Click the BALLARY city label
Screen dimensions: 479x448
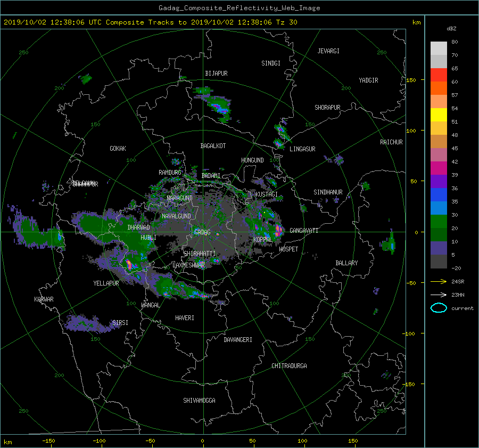tap(346, 263)
